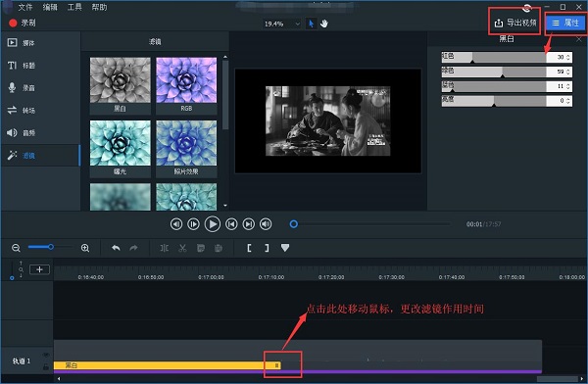
Task: Start recording with the red 录制 button
Action: [23, 23]
